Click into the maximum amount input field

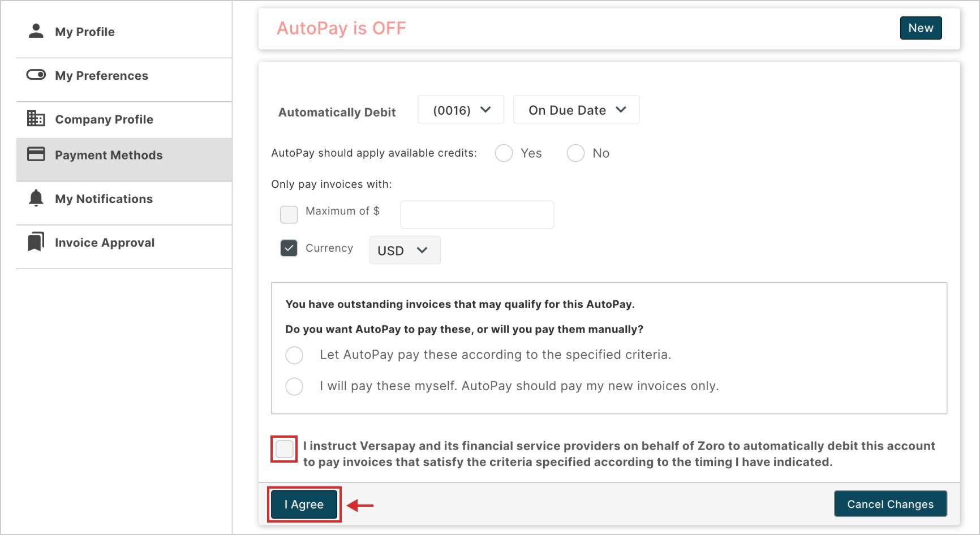[476, 214]
